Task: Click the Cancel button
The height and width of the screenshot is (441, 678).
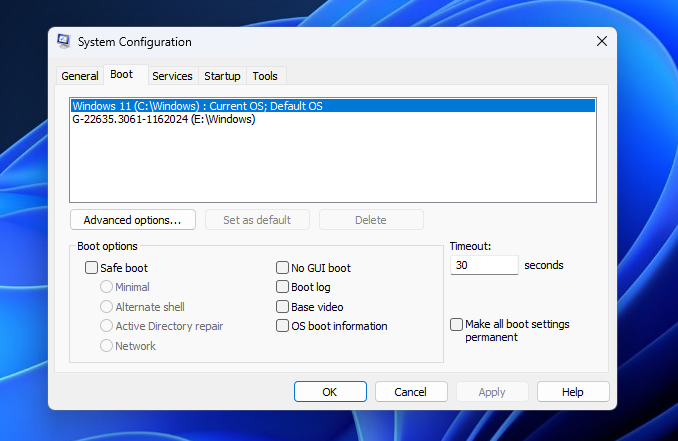Action: [x=411, y=392]
